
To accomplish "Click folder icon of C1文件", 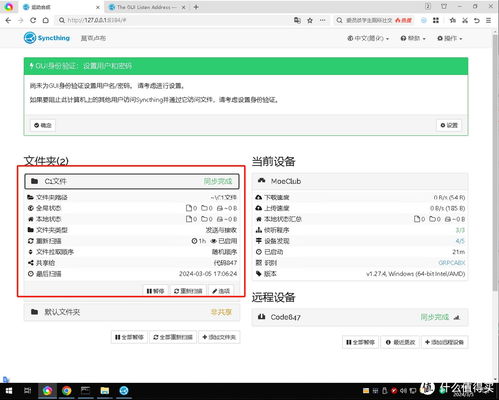I will [34, 181].
